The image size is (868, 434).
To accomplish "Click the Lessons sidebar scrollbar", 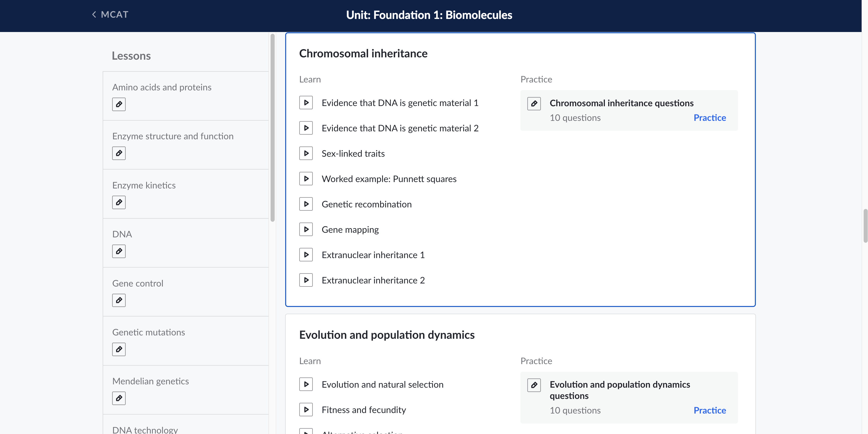I will coord(272,128).
